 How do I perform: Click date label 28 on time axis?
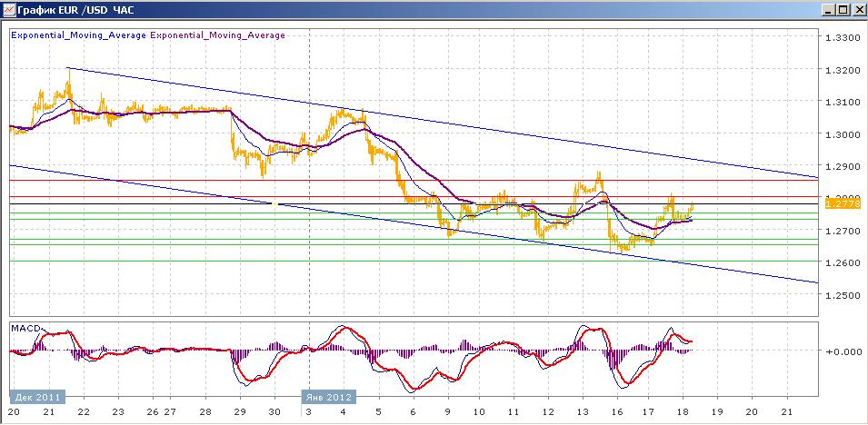click(205, 412)
